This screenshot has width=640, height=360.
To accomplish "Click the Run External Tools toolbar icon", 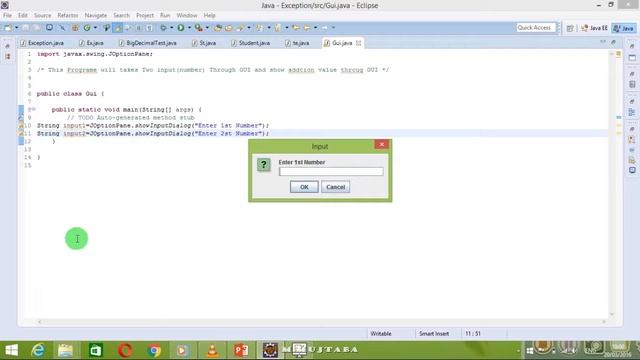I will point(199,28).
